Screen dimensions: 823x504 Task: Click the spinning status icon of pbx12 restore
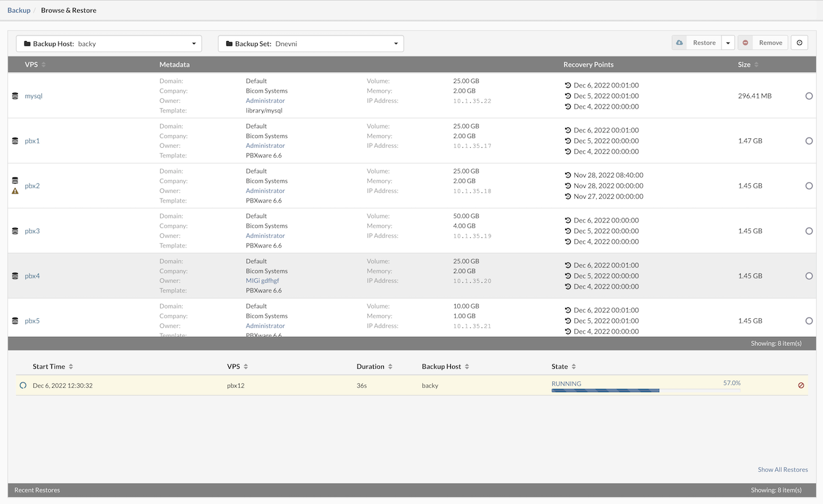coord(23,386)
